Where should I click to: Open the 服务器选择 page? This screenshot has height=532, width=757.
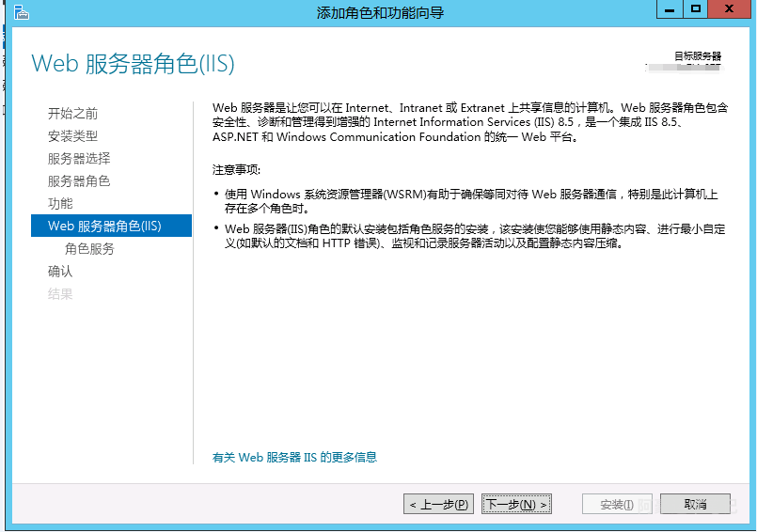79,159
